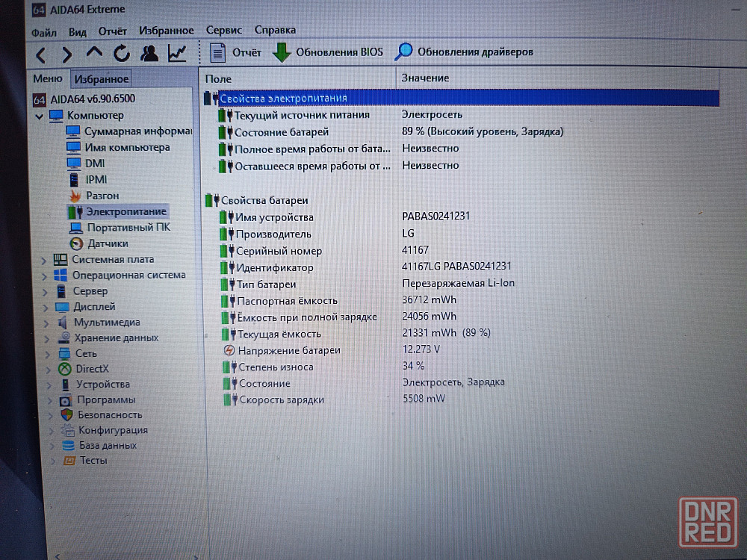Viewport: 747px width, 560px height.
Task: Click the База данных database icon
Action: pyautogui.click(x=69, y=446)
